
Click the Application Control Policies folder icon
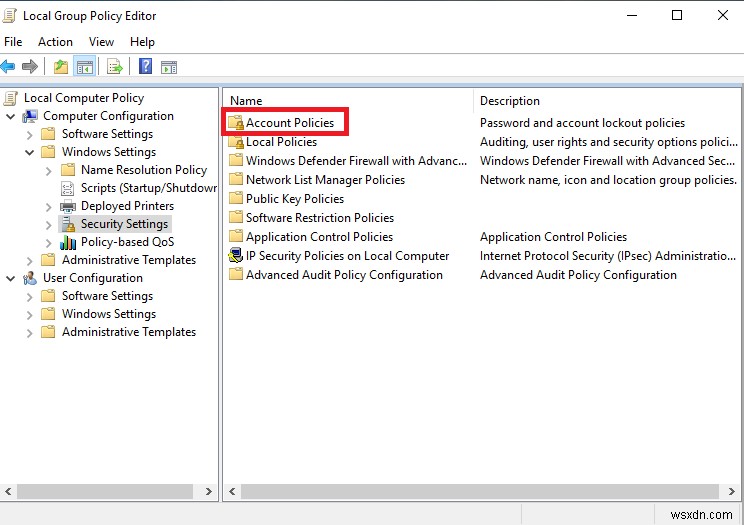click(235, 236)
